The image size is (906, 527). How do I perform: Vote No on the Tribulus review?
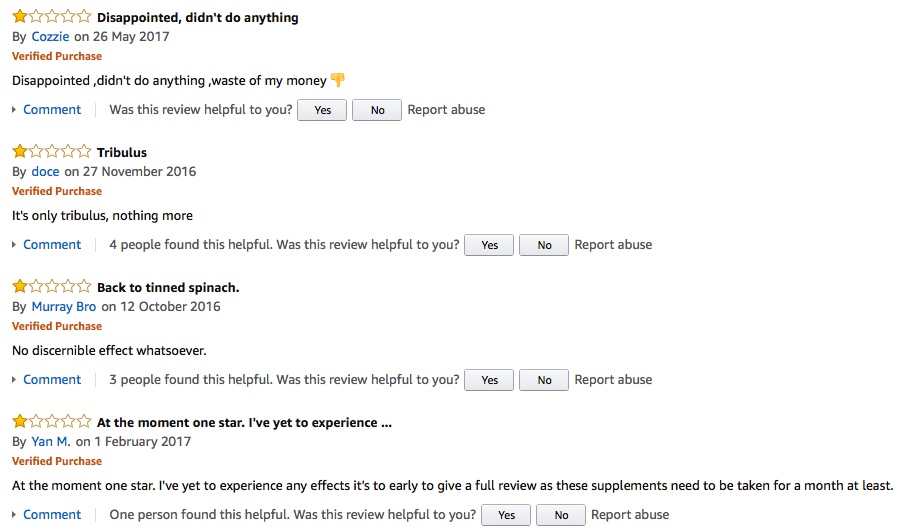(544, 245)
